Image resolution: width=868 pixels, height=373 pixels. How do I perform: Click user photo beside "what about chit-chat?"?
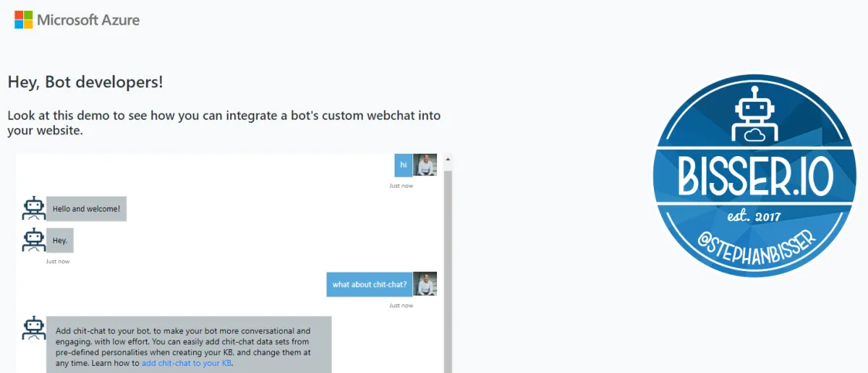coord(425,284)
